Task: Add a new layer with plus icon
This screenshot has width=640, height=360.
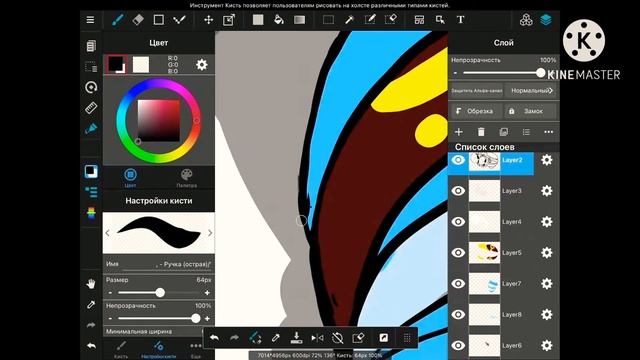Action: [459, 132]
